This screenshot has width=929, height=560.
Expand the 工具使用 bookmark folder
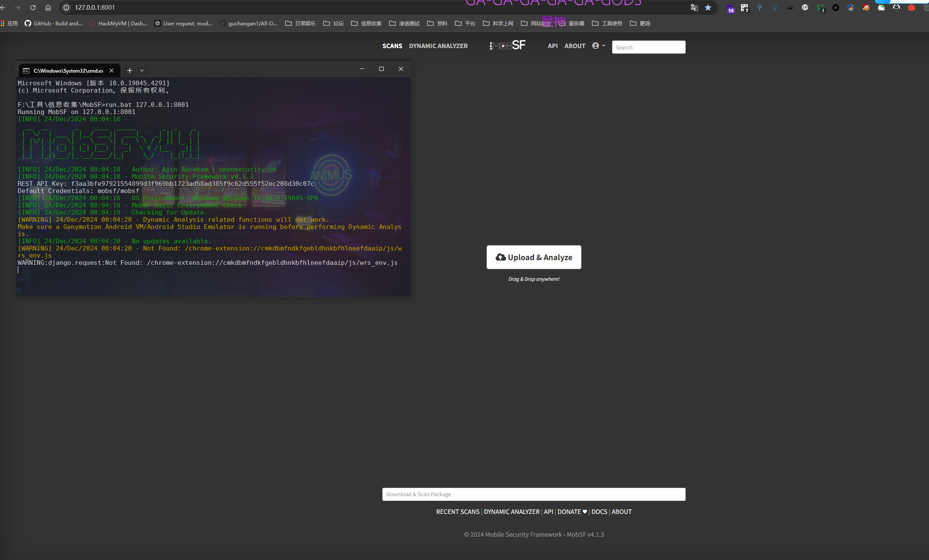(x=607, y=24)
